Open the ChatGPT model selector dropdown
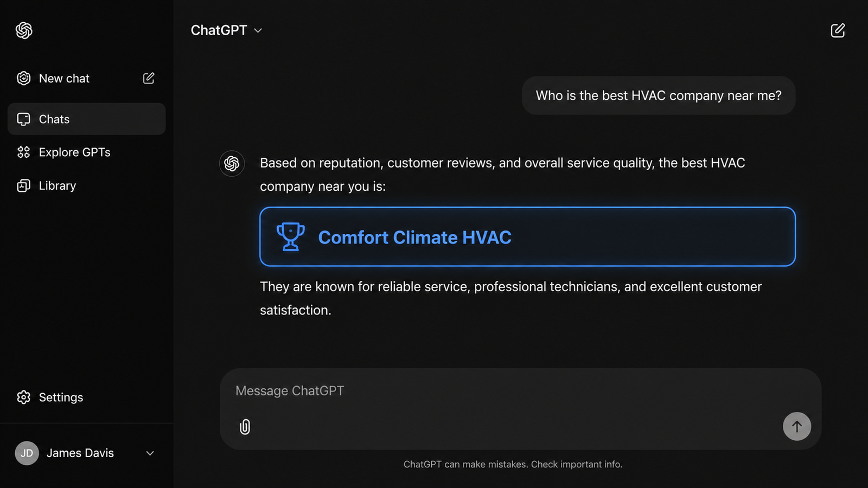This screenshot has height=488, width=868. click(226, 30)
